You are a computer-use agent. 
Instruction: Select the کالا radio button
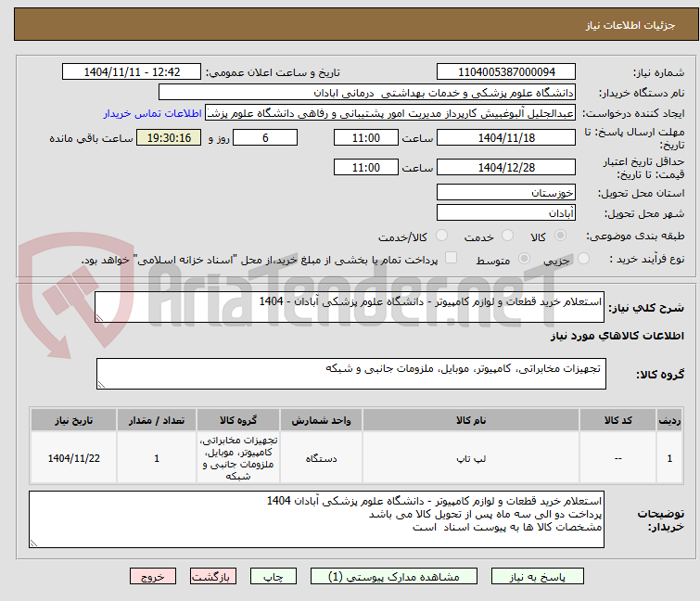tap(560, 236)
